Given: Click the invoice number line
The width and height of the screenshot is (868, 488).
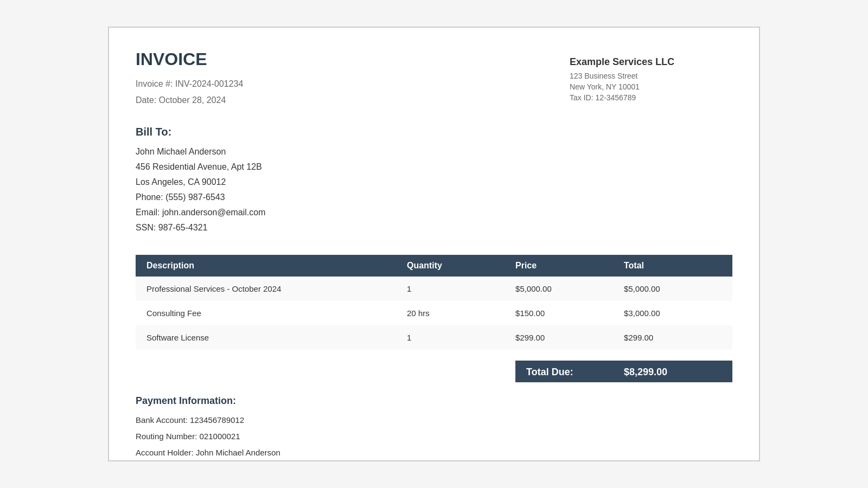Looking at the screenshot, I should click(189, 84).
